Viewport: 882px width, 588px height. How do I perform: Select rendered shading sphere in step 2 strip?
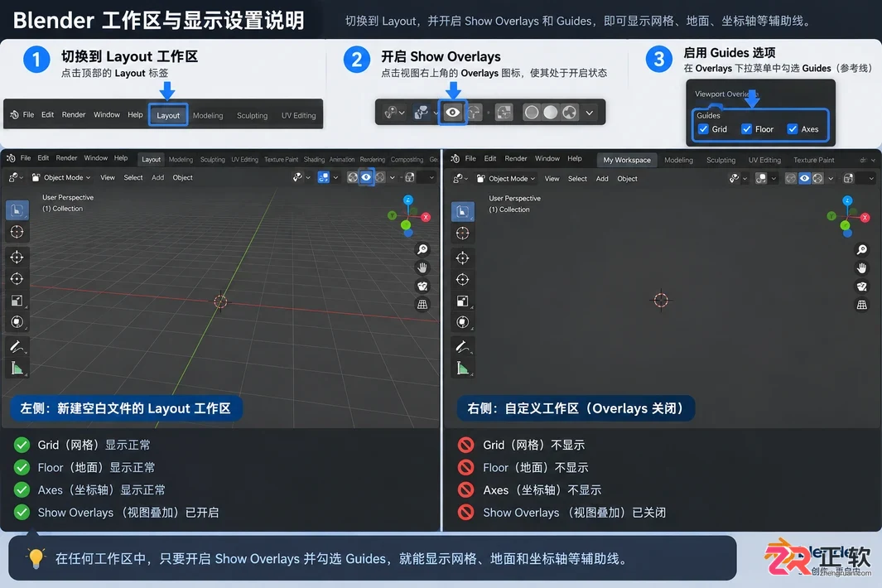coord(570,113)
